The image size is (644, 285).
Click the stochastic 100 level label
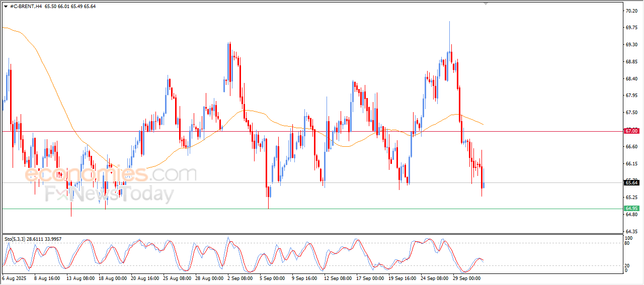click(x=628, y=238)
